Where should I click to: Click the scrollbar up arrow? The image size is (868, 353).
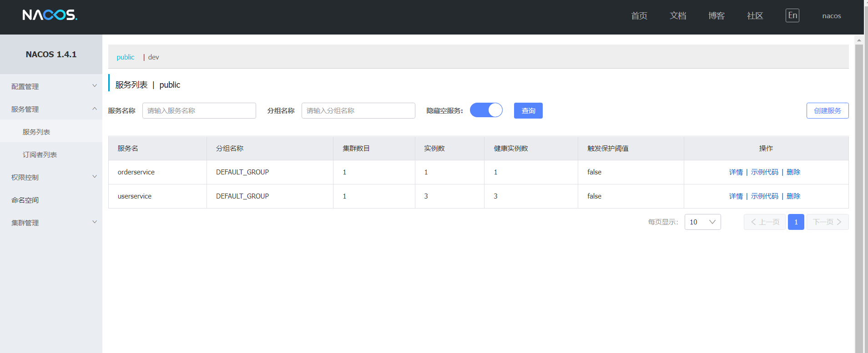tap(859, 40)
